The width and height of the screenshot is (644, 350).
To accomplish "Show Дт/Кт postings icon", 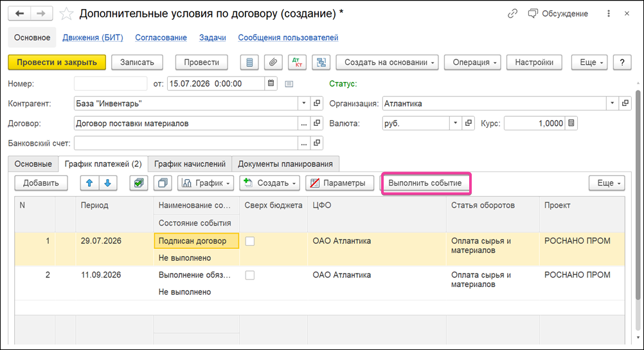I will [297, 62].
